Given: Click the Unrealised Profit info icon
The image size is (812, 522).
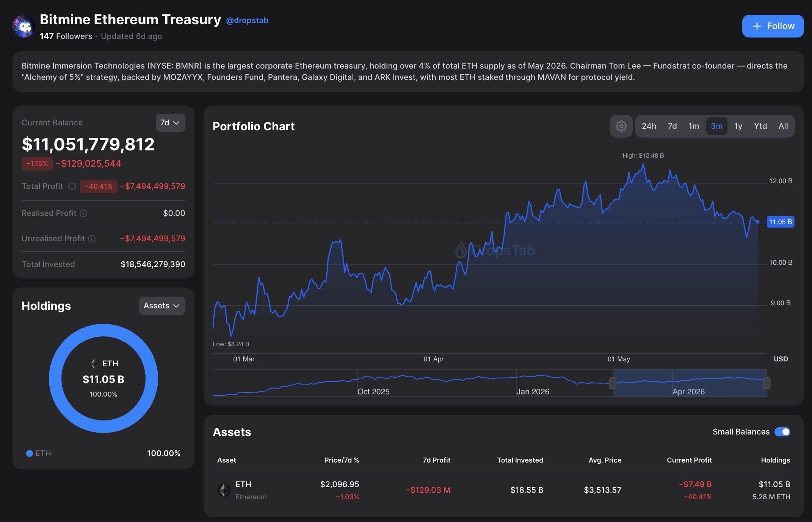Looking at the screenshot, I should point(92,239).
